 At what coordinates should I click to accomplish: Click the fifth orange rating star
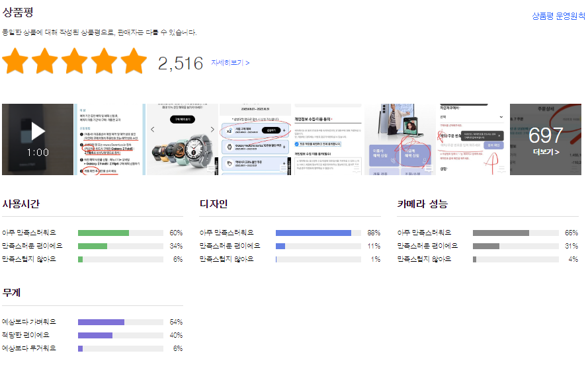(x=134, y=61)
